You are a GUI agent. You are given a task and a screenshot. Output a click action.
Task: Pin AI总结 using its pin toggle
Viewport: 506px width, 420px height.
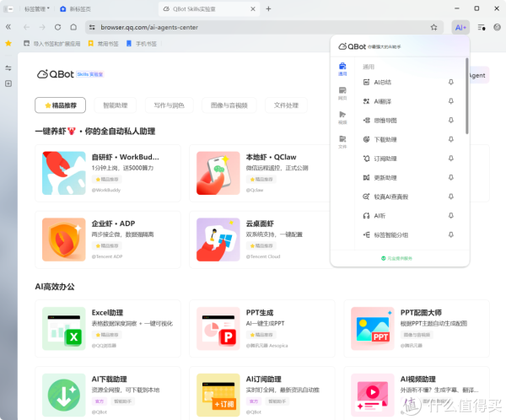(x=452, y=82)
